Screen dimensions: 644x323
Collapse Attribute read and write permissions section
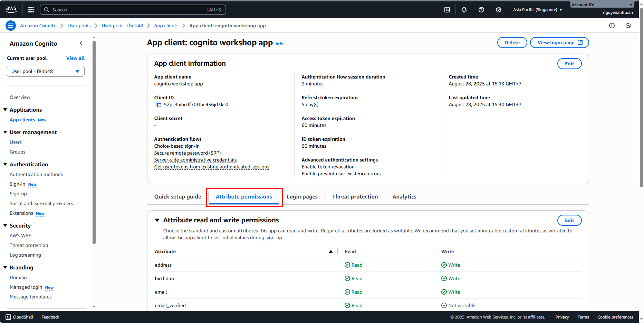[157, 220]
